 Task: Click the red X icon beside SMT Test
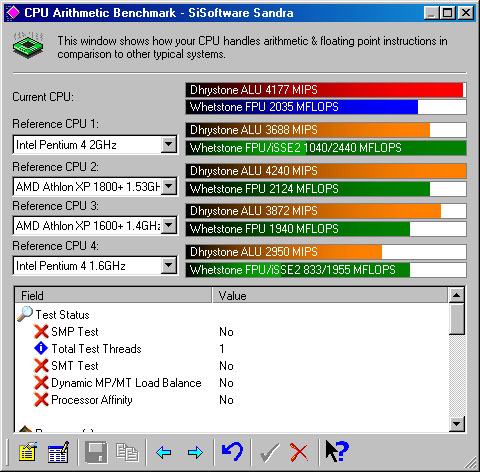pos(41,366)
